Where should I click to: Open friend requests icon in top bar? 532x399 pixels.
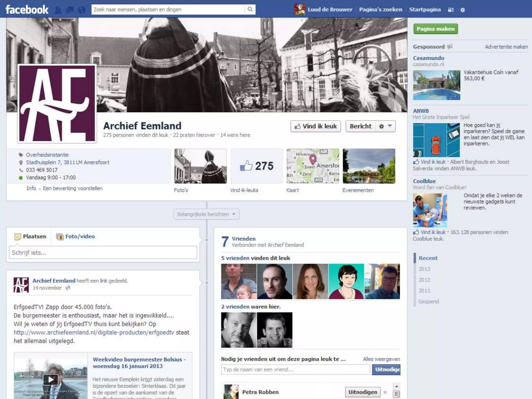58,10
